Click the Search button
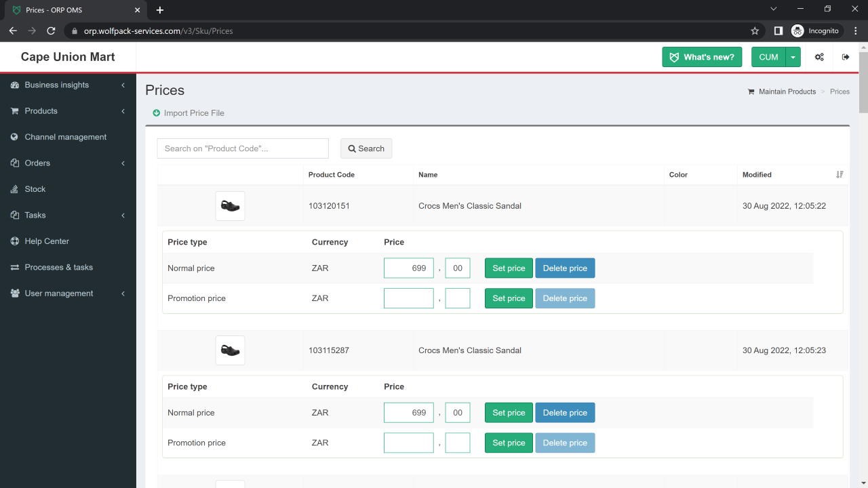This screenshot has height=488, width=868. [x=366, y=148]
